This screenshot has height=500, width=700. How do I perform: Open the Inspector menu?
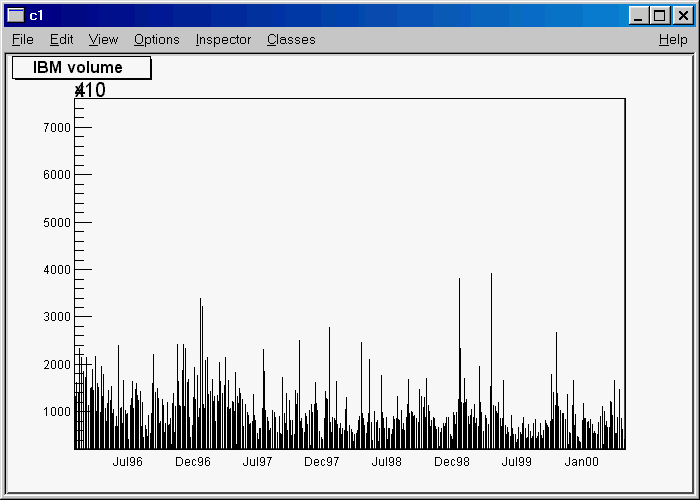tap(223, 39)
